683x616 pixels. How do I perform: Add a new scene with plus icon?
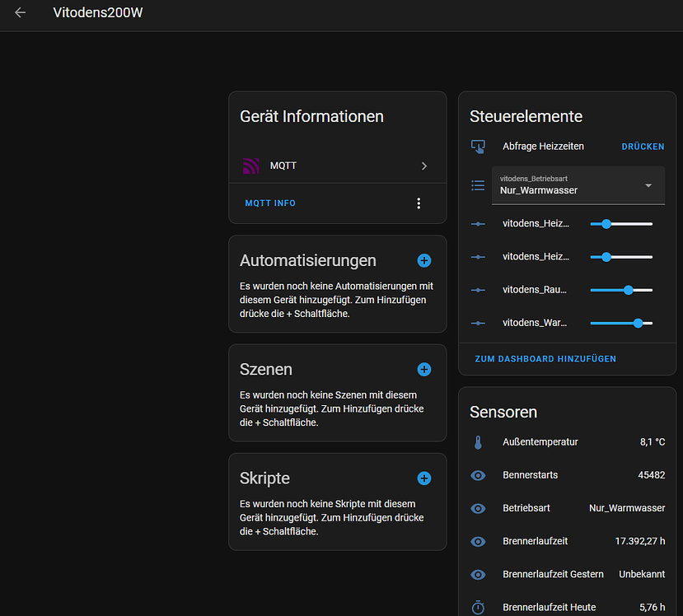click(424, 369)
